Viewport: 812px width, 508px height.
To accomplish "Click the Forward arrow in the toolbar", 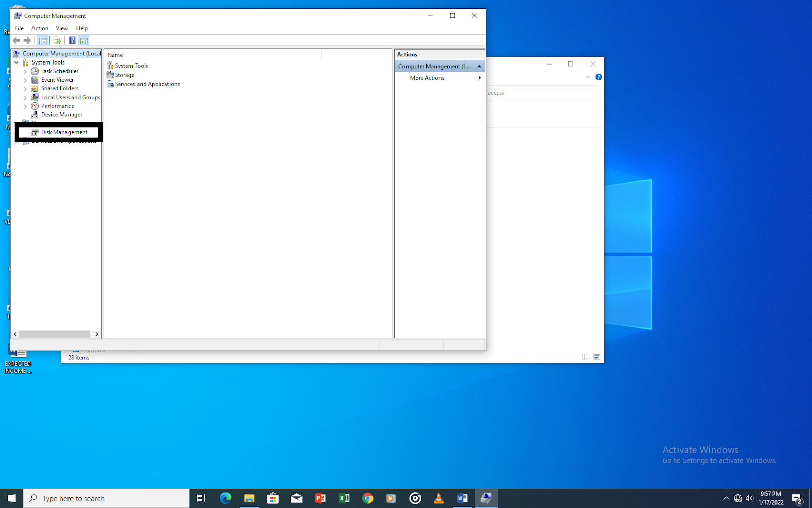I will pyautogui.click(x=28, y=41).
